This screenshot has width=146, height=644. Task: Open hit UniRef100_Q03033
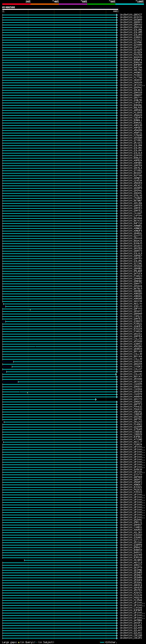pyautogui.click(x=131, y=17)
